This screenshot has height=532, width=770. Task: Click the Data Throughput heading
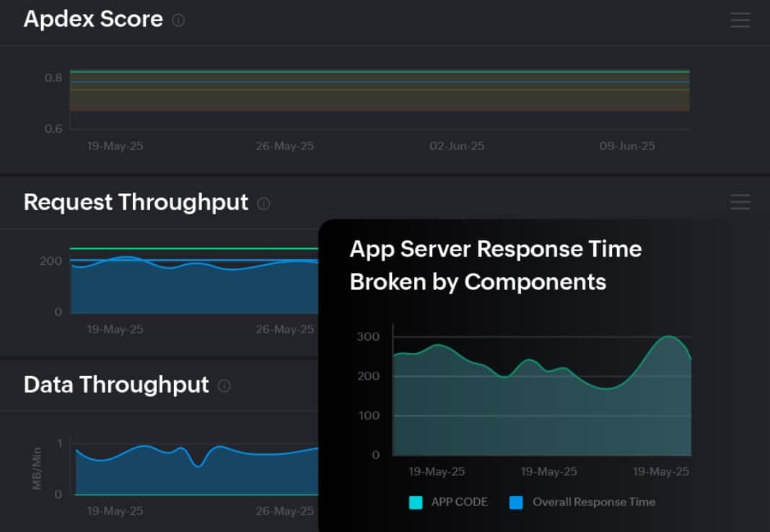(116, 385)
